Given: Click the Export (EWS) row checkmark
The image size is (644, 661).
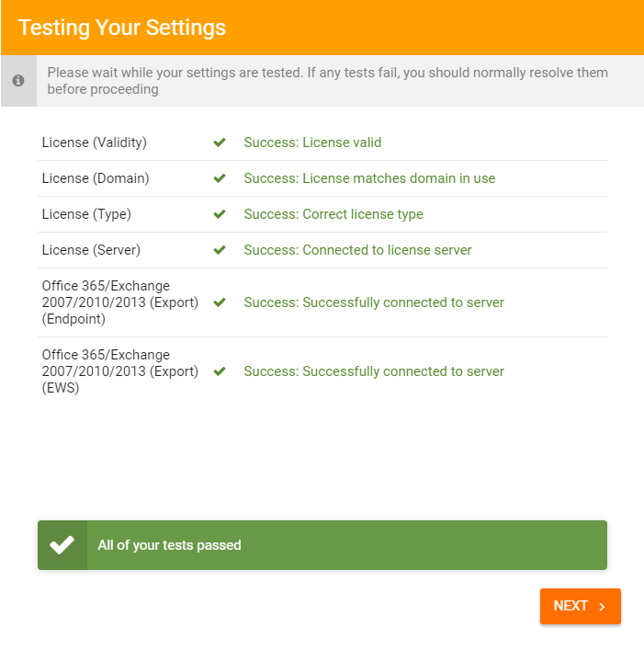Looking at the screenshot, I should [x=220, y=371].
